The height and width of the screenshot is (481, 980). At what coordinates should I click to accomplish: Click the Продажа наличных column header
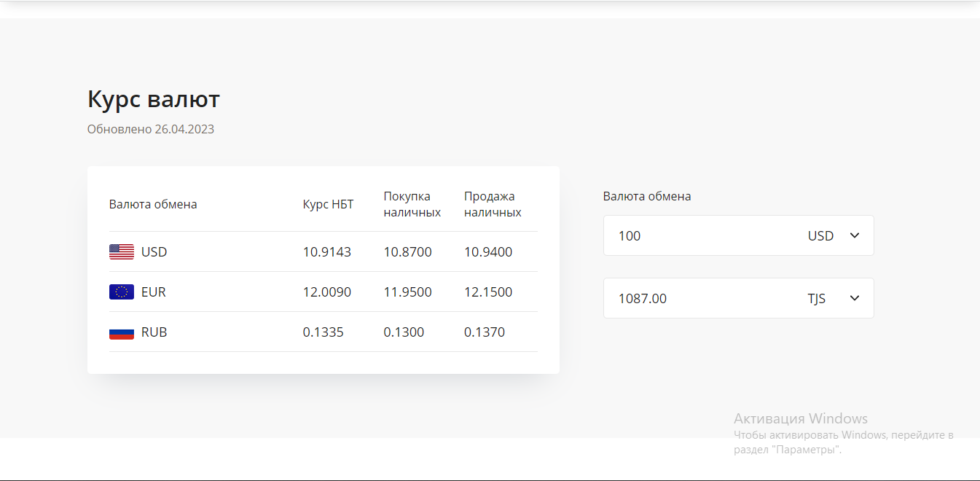click(492, 205)
